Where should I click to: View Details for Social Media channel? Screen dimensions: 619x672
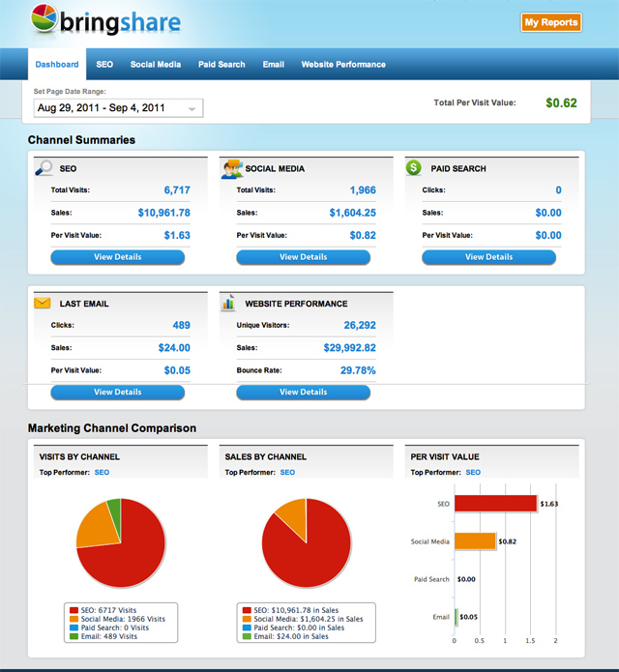pyautogui.click(x=304, y=257)
